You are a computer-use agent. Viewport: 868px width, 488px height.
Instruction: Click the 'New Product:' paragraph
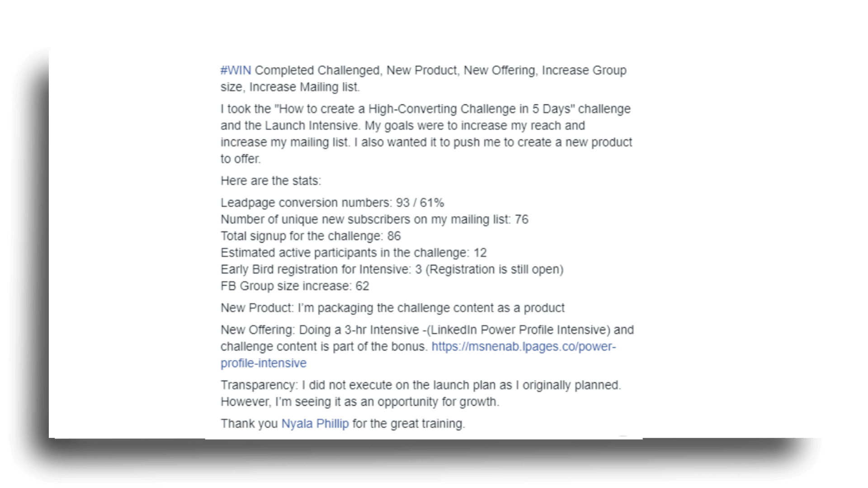392,308
